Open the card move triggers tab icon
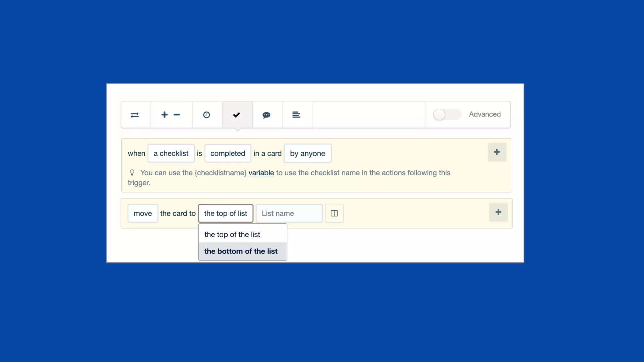This screenshot has width=644, height=362. click(135, 115)
